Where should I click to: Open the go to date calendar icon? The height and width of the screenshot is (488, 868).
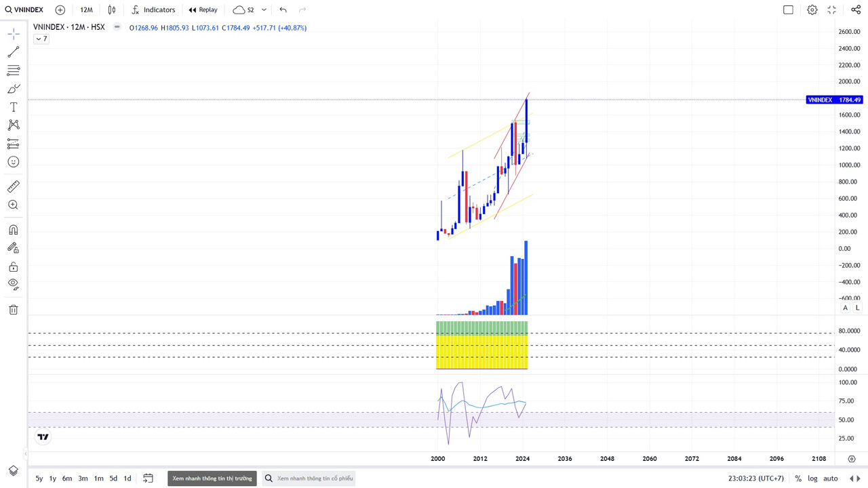pos(149,479)
